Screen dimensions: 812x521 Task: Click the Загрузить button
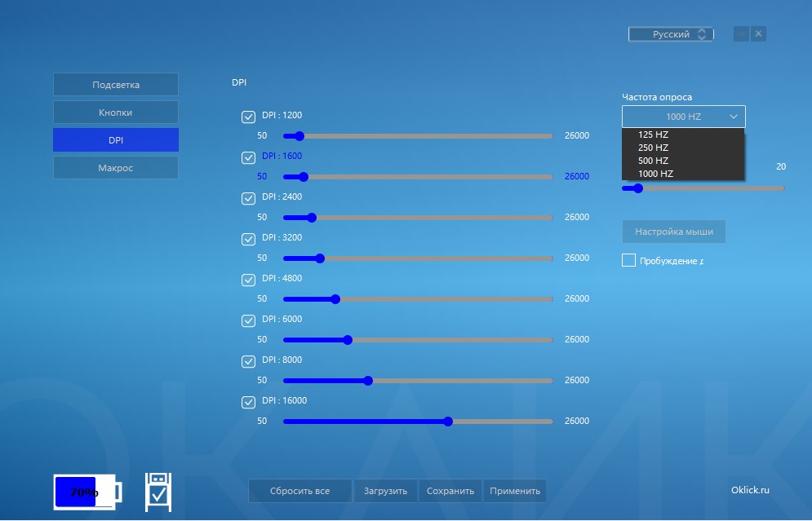(x=386, y=491)
